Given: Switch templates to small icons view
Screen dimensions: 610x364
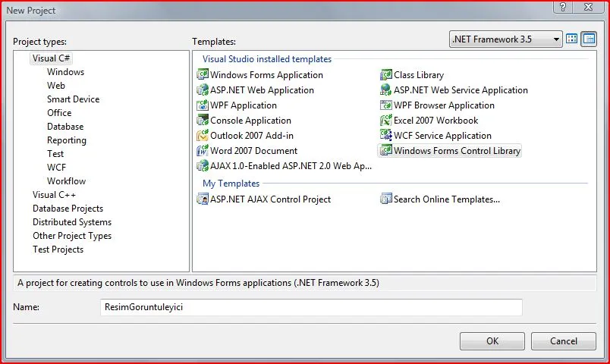Looking at the screenshot, I should [x=589, y=39].
